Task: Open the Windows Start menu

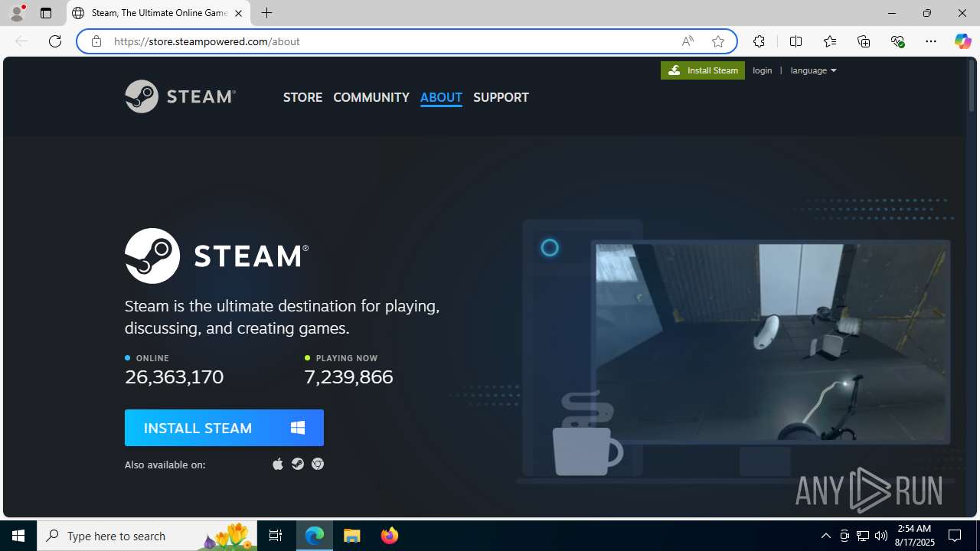Action: pos(18,536)
